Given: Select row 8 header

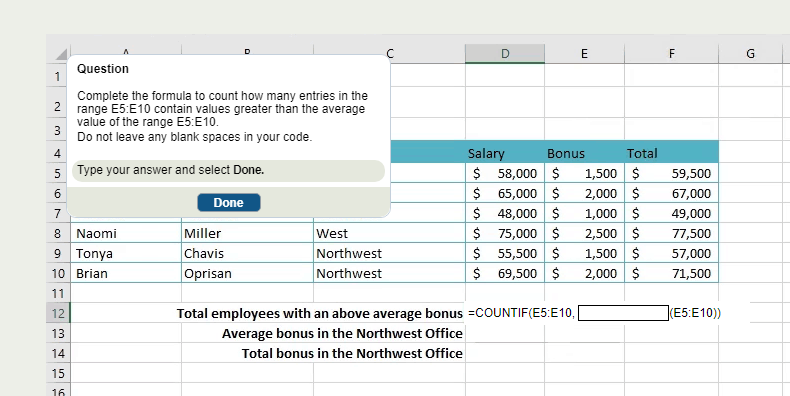Looking at the screenshot, I should [x=58, y=233].
